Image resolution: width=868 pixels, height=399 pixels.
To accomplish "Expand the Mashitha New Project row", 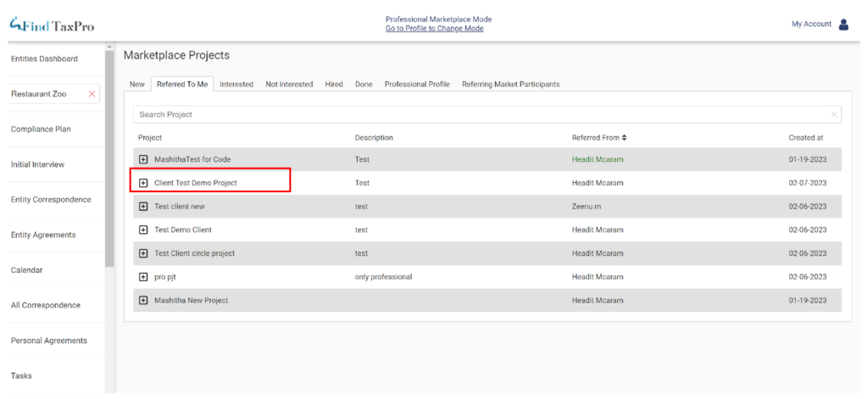I will [143, 300].
